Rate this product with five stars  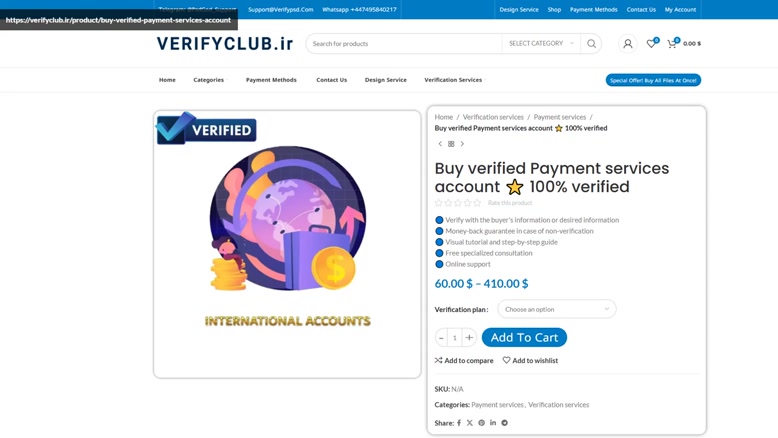pos(477,203)
